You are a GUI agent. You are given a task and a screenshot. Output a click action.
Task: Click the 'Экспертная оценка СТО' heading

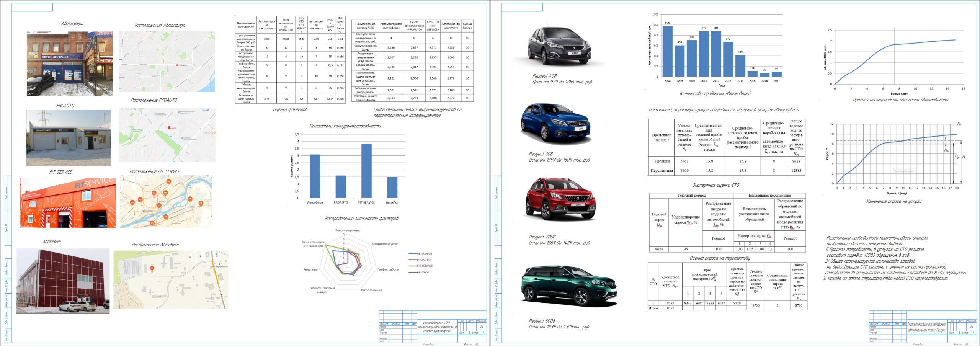pos(715,185)
